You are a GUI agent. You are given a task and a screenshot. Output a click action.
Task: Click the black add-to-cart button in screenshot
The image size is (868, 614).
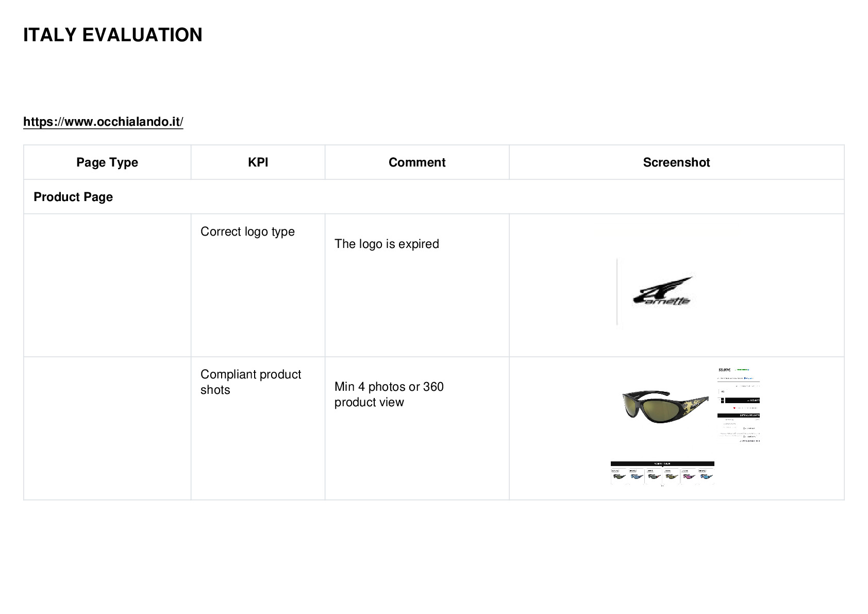click(742, 400)
